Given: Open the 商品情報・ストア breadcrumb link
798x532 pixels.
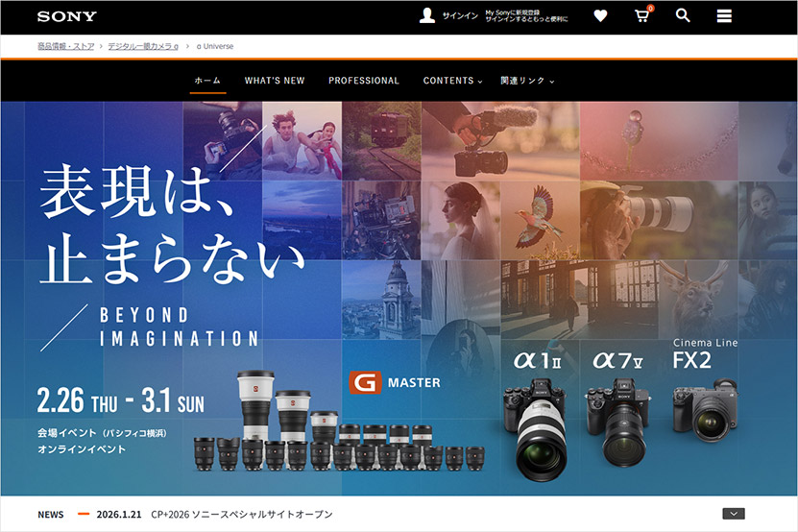Looking at the screenshot, I should 65,46.
